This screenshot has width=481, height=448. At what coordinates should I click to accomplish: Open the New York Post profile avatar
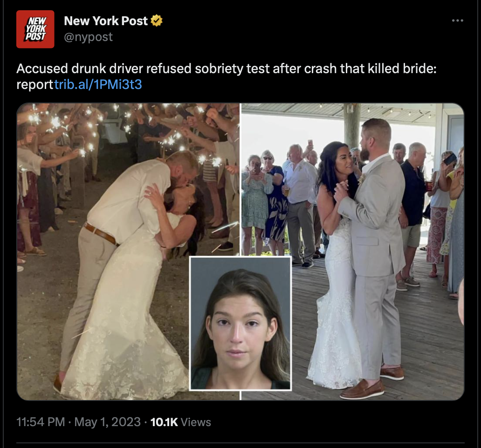coord(35,29)
